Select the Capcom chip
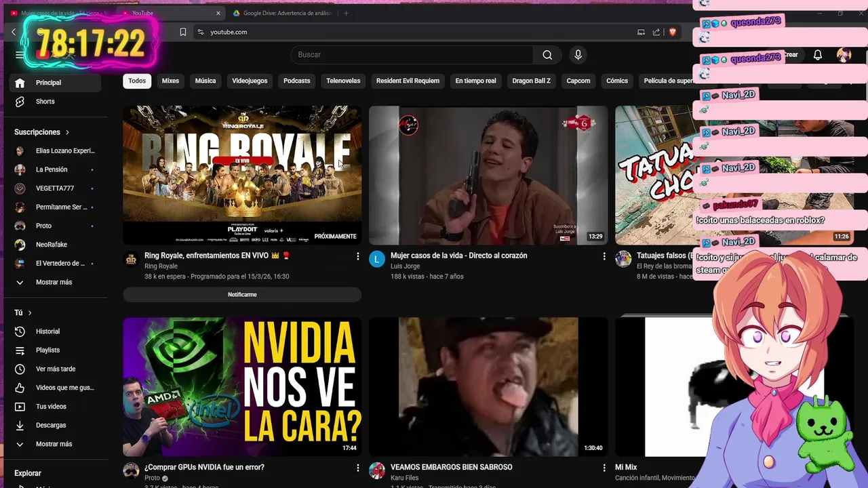This screenshot has height=488, width=868. pyautogui.click(x=578, y=81)
